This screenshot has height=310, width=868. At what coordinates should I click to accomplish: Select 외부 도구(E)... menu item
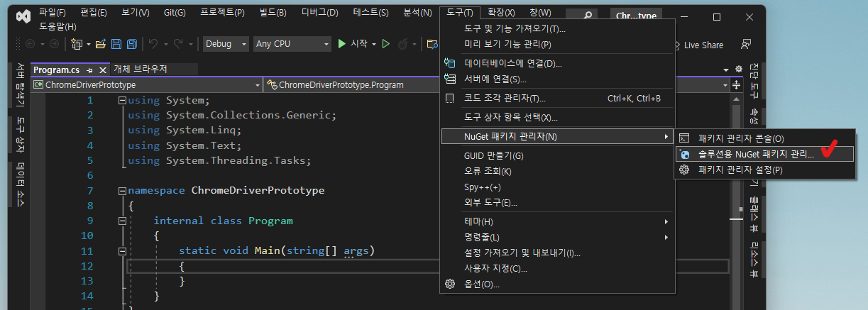tap(557, 202)
